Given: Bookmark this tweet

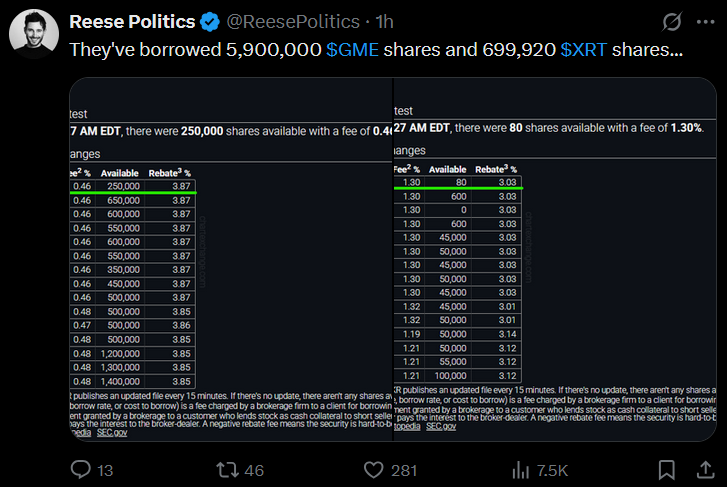Looking at the screenshot, I should coord(666,470).
